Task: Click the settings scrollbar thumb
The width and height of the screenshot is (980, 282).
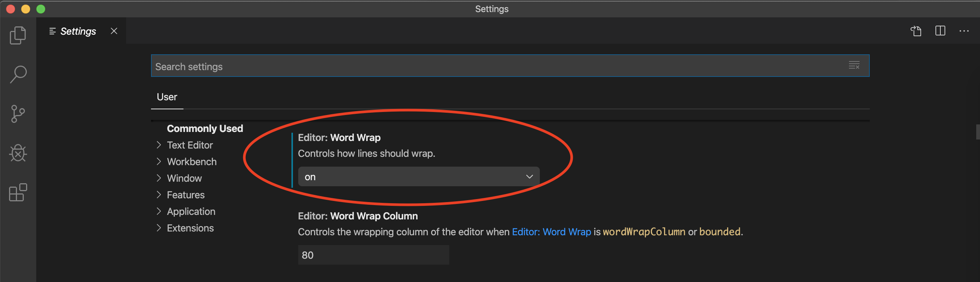Action: pyautogui.click(x=978, y=132)
